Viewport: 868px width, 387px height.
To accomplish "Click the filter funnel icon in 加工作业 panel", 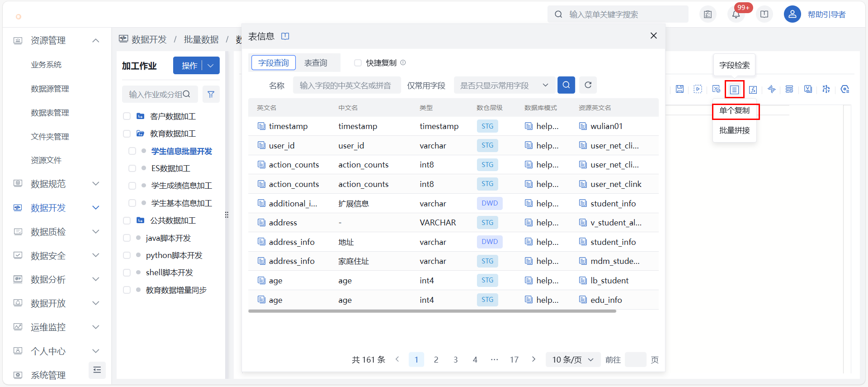I will point(211,94).
